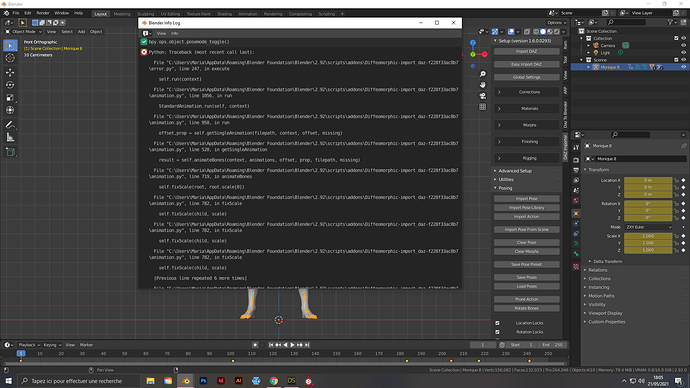Image resolution: width=690 pixels, height=388 pixels.
Task: Click the Import DAZ button
Action: [527, 51]
